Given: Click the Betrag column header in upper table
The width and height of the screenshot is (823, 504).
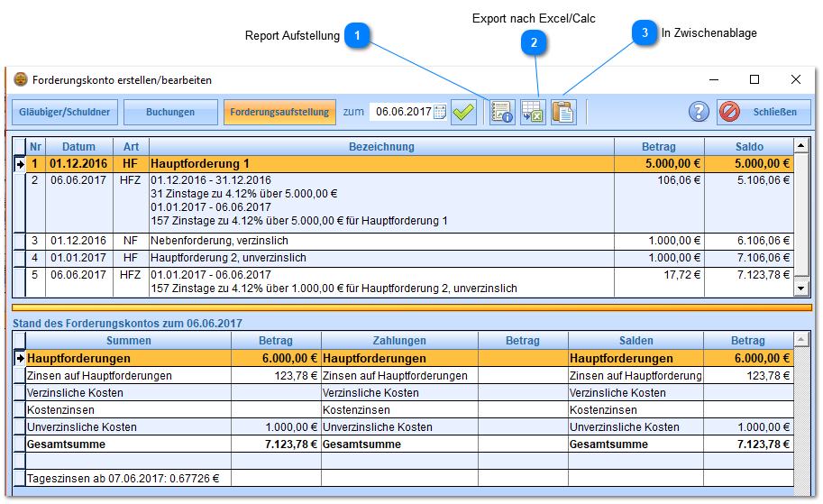Looking at the screenshot, I should coord(658,147).
